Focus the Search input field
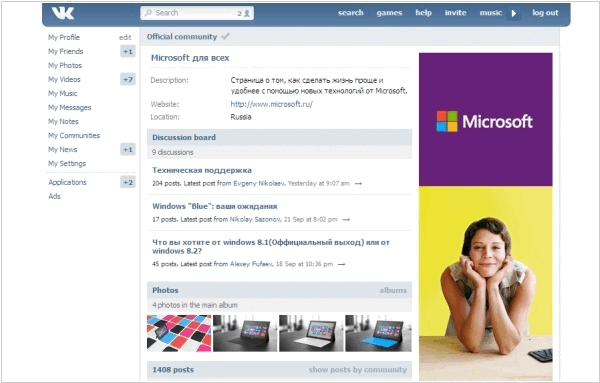600x383 pixels. pyautogui.click(x=197, y=13)
